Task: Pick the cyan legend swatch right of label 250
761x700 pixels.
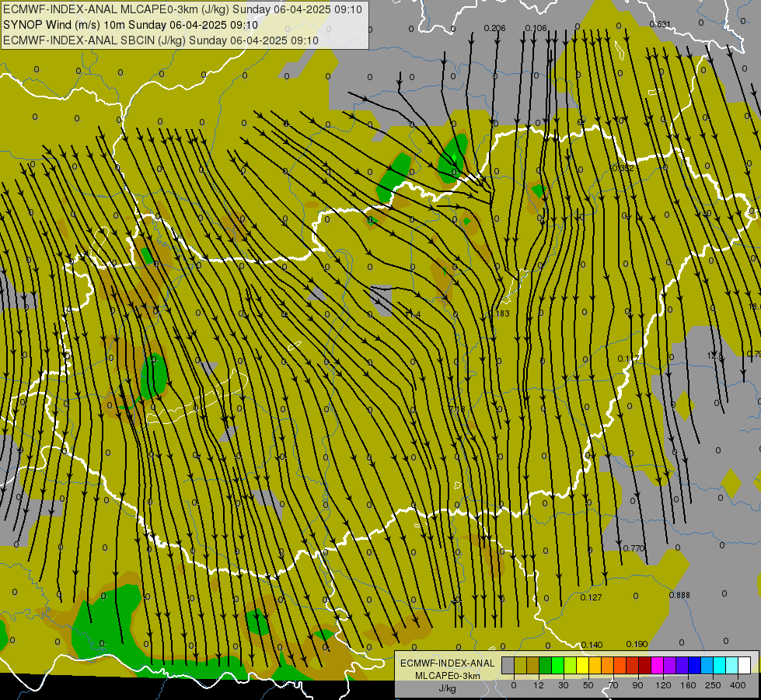Action: (x=720, y=666)
